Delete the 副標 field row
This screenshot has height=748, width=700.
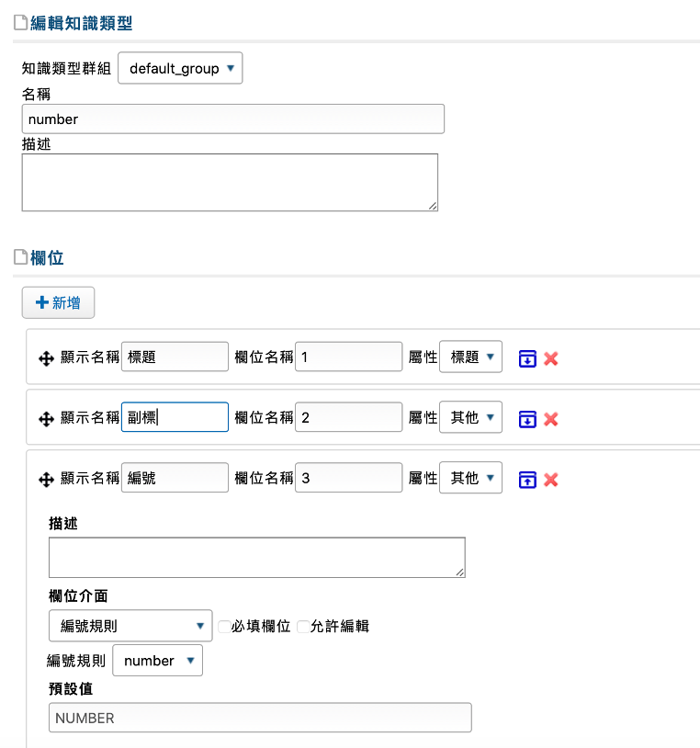tap(551, 419)
